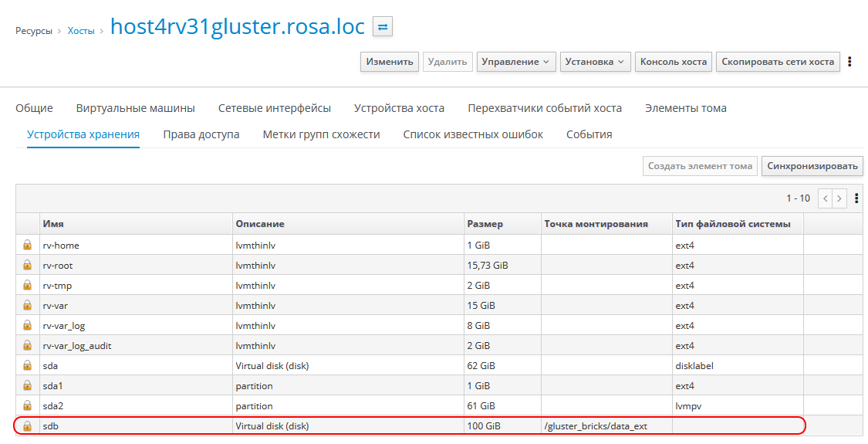Click the Изменить button

pyautogui.click(x=390, y=62)
